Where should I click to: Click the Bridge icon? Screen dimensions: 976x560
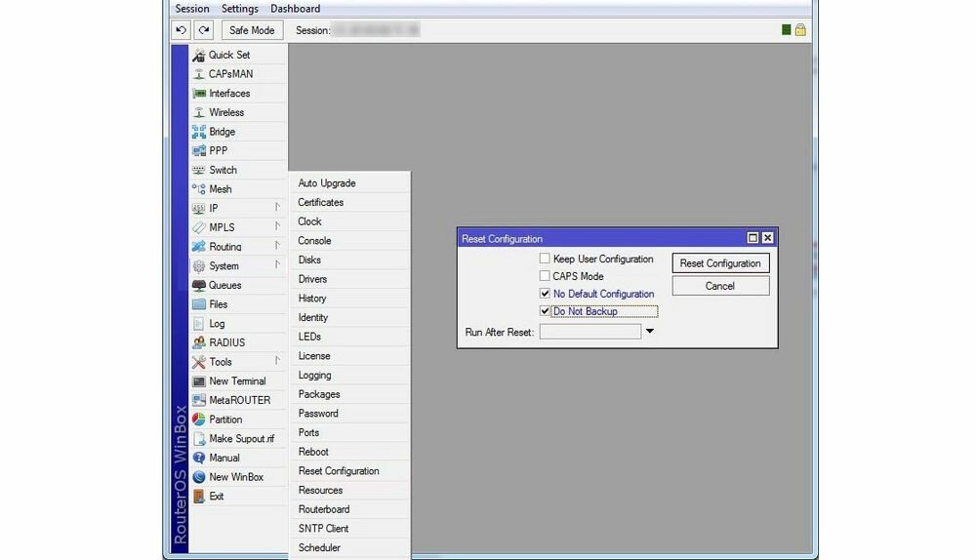[x=198, y=132]
